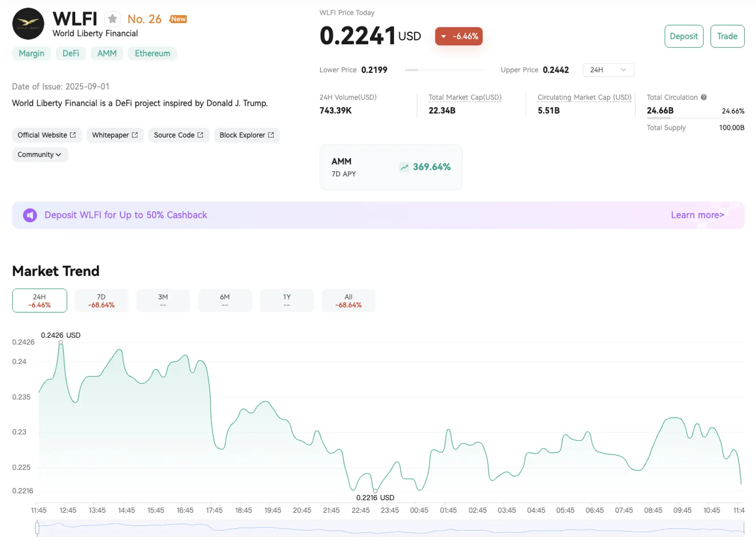Screen dimensions: 756x545
Task: Click the AMM trend-up chart icon
Action: coord(404,167)
